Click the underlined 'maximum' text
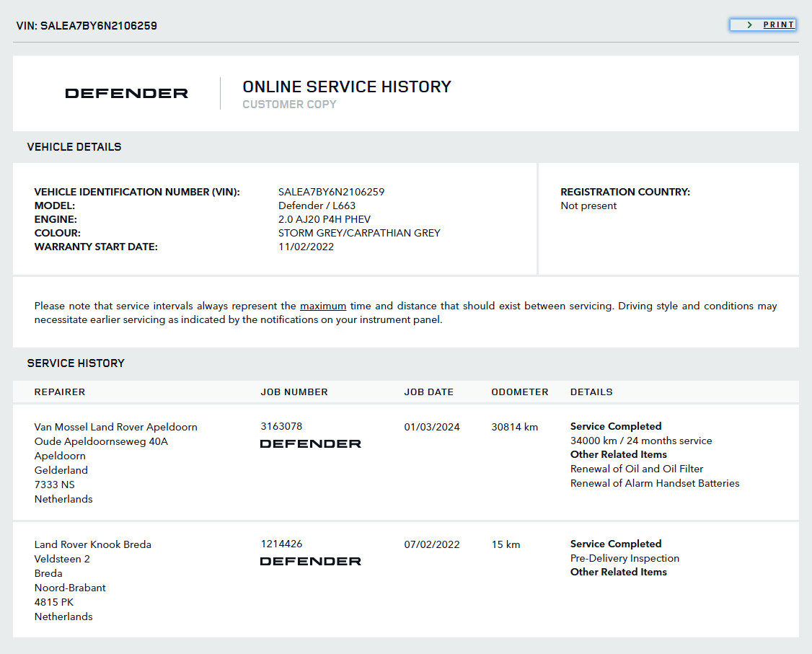812x654 pixels. (x=323, y=306)
